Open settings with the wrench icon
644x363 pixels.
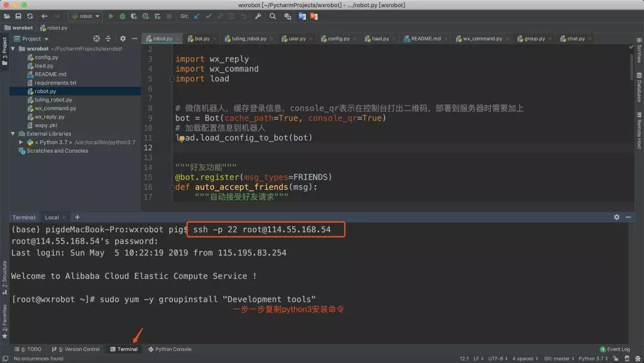coord(258,16)
